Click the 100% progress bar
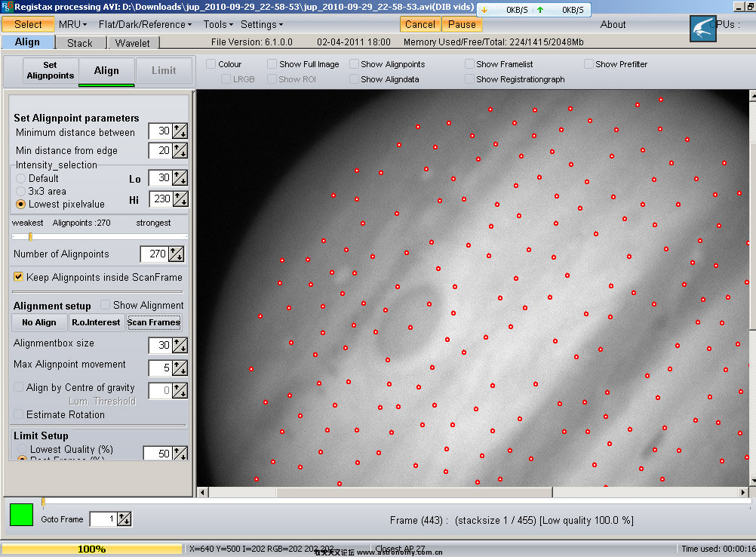The image size is (756, 557). 92,549
